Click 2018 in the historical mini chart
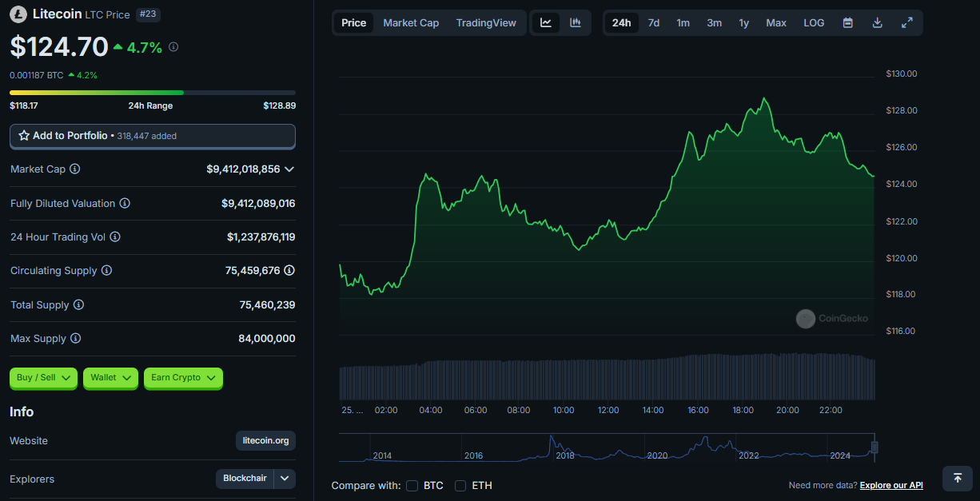The height and width of the screenshot is (501, 980). click(x=565, y=455)
